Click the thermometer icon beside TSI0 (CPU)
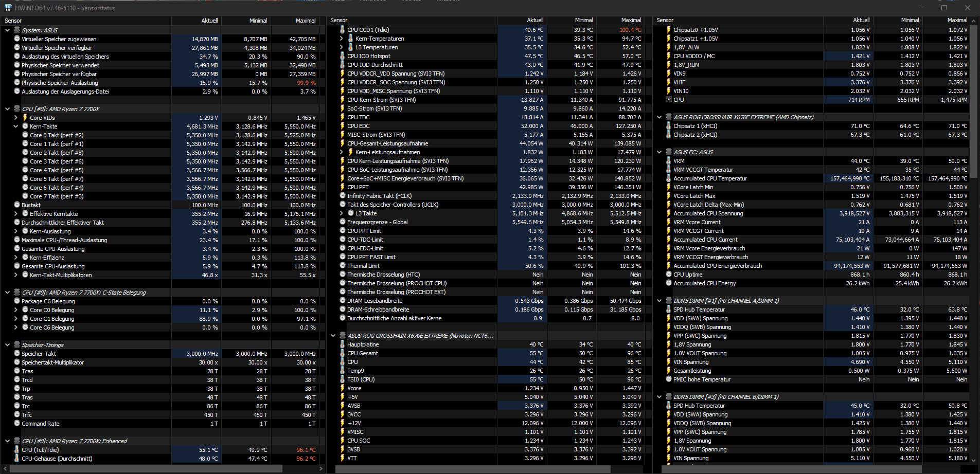980x474 pixels. click(342, 379)
